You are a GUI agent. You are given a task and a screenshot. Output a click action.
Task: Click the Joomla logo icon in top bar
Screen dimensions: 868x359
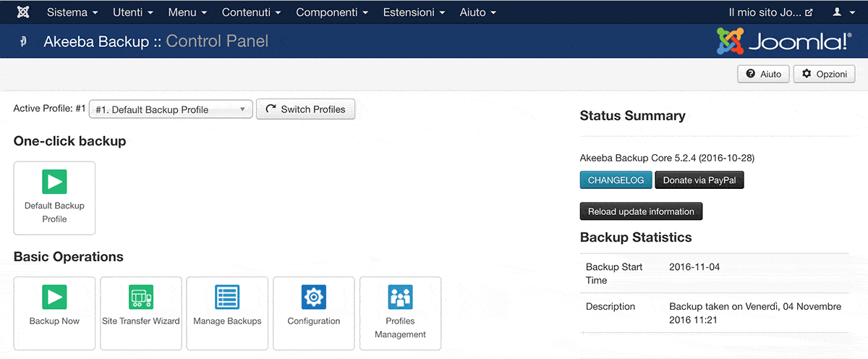[x=22, y=12]
